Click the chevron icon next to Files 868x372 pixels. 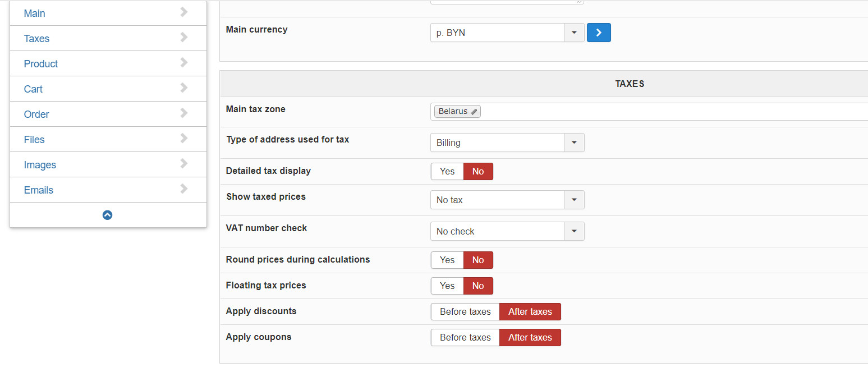184,139
